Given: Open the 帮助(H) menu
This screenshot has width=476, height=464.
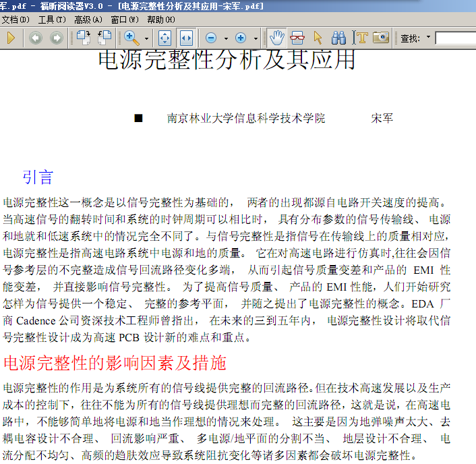Looking at the screenshot, I should (x=161, y=20).
